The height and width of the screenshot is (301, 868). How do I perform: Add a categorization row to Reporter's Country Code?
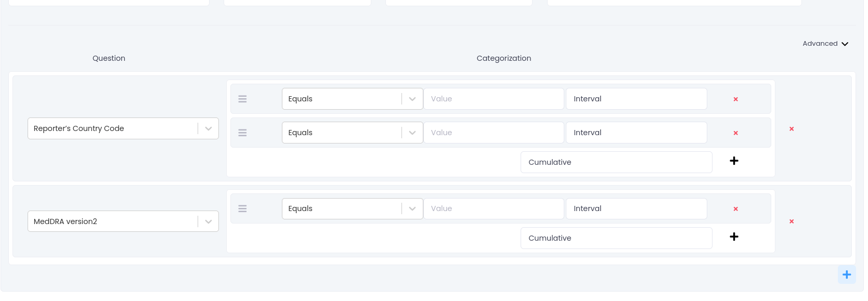(734, 161)
